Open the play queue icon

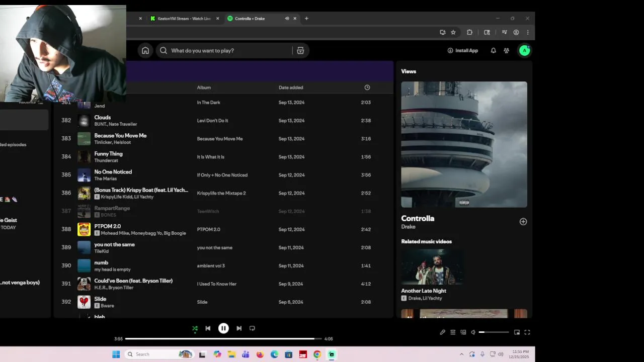point(453,332)
